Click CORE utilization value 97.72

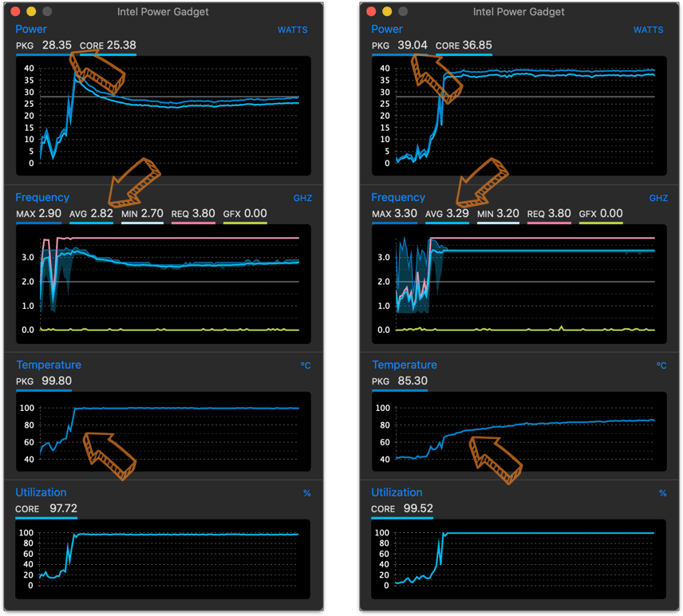pos(63,508)
